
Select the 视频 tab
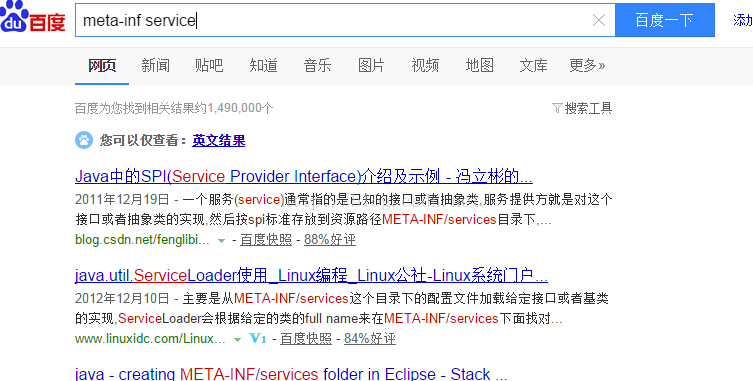tap(425, 65)
